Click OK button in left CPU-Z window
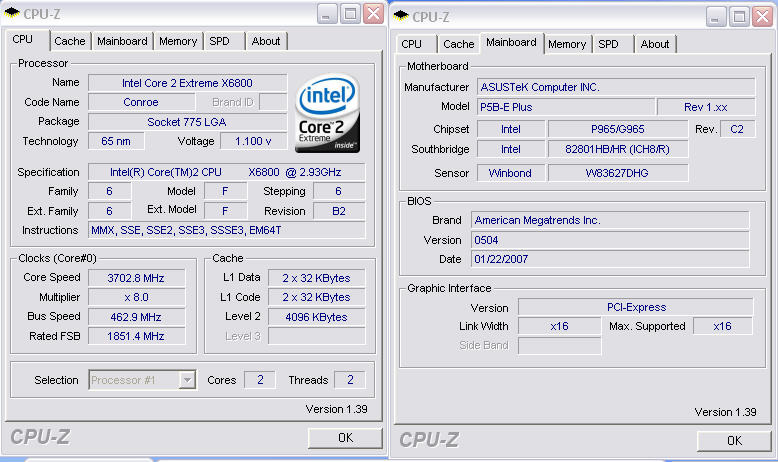 click(x=345, y=438)
